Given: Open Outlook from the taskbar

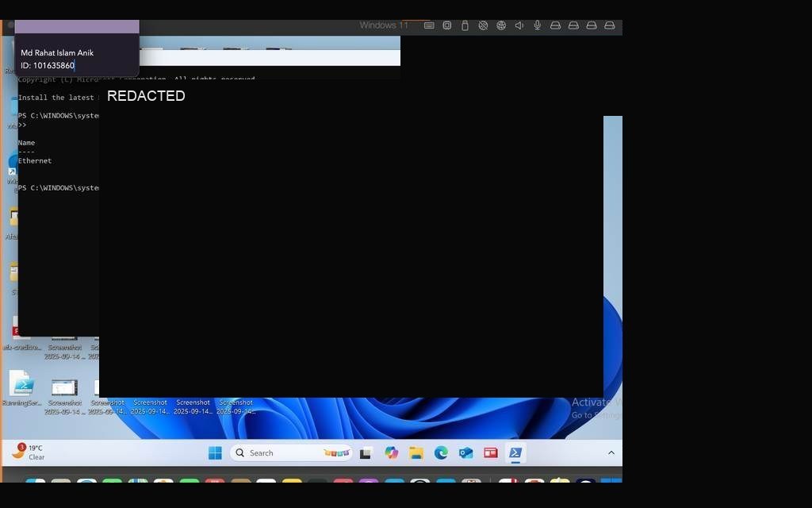Looking at the screenshot, I should click(466, 453).
